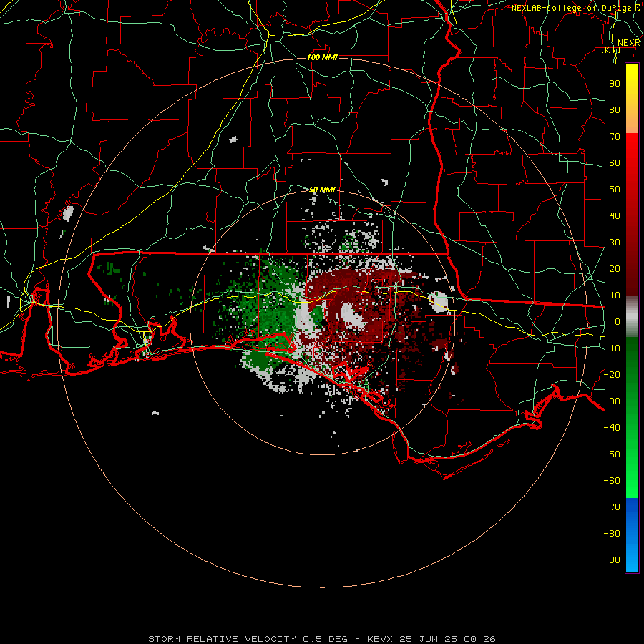Click the "10" value on velocity scale
The width and height of the screenshot is (644, 644).
click(615, 296)
